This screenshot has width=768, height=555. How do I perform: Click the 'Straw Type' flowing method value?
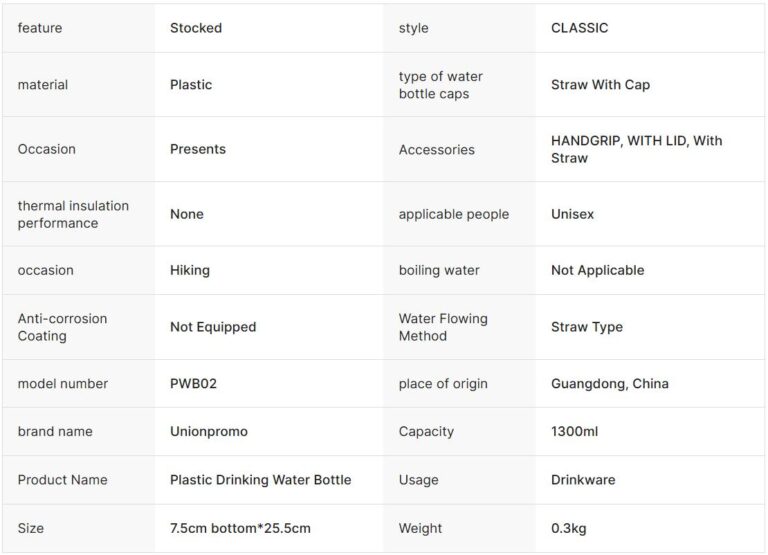(x=587, y=327)
